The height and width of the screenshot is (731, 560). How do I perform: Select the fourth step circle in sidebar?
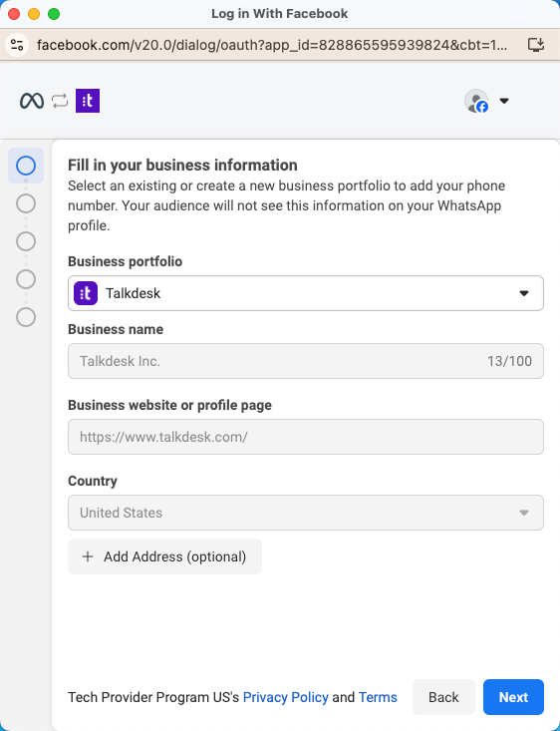click(26, 279)
